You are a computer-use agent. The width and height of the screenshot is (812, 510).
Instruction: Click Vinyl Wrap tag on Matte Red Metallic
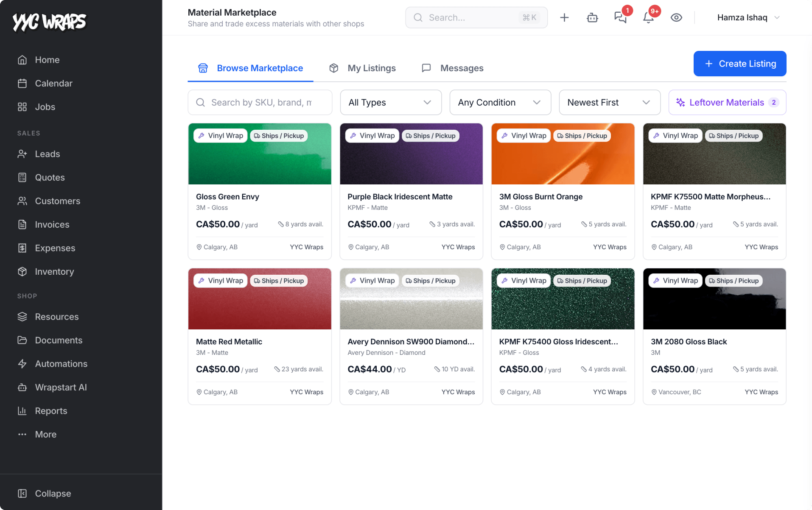[x=221, y=281]
